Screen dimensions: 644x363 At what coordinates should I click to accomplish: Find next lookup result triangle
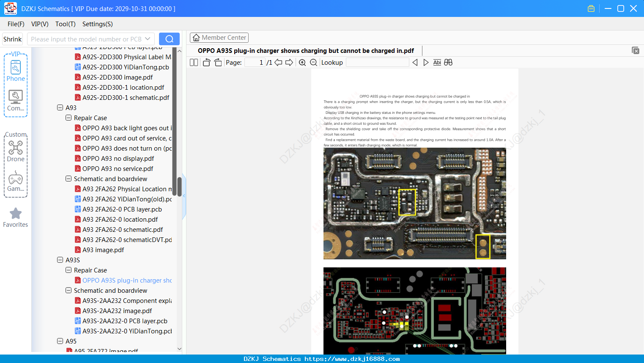click(x=426, y=62)
